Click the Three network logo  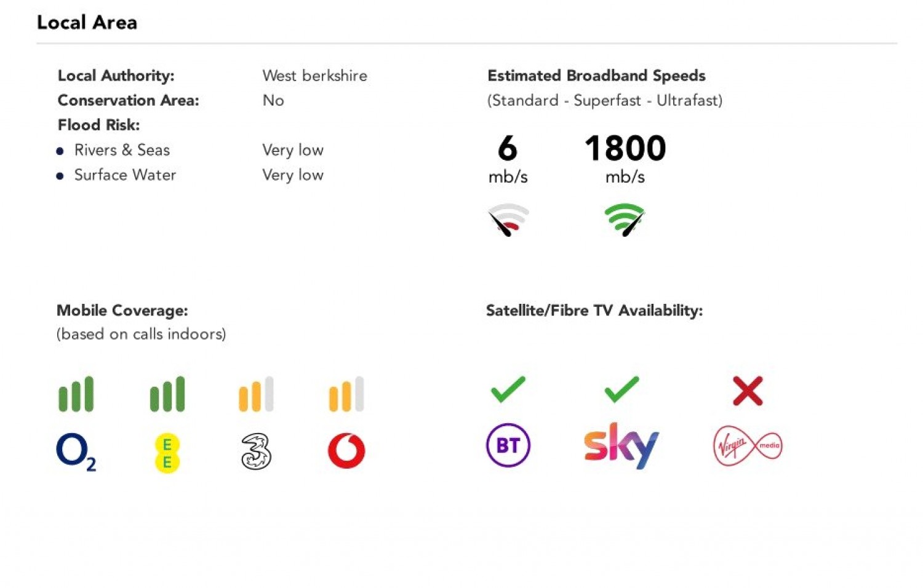click(256, 451)
